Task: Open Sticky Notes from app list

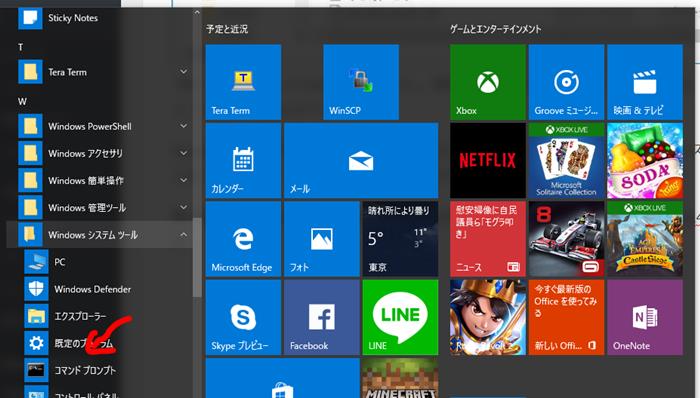Action: pos(99,18)
